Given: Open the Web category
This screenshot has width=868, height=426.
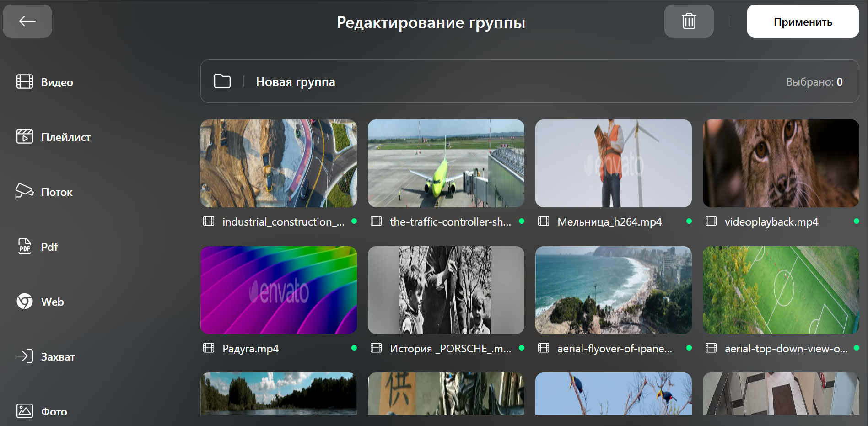Looking at the screenshot, I should (40, 302).
